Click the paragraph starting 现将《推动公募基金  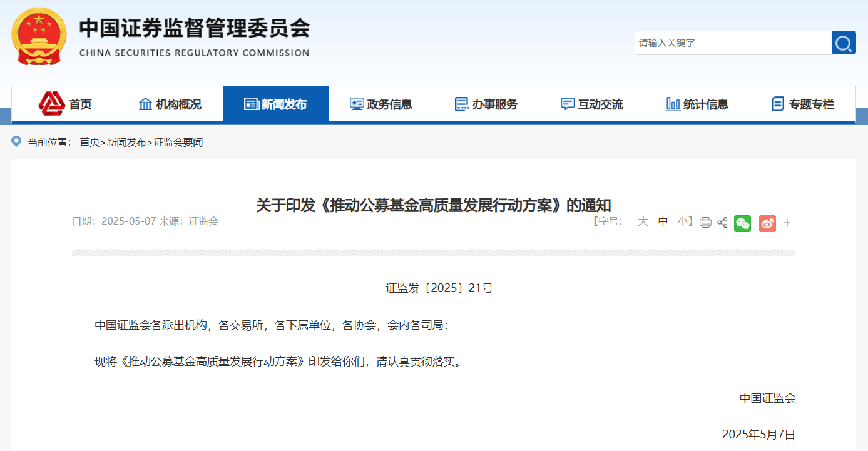(280, 362)
